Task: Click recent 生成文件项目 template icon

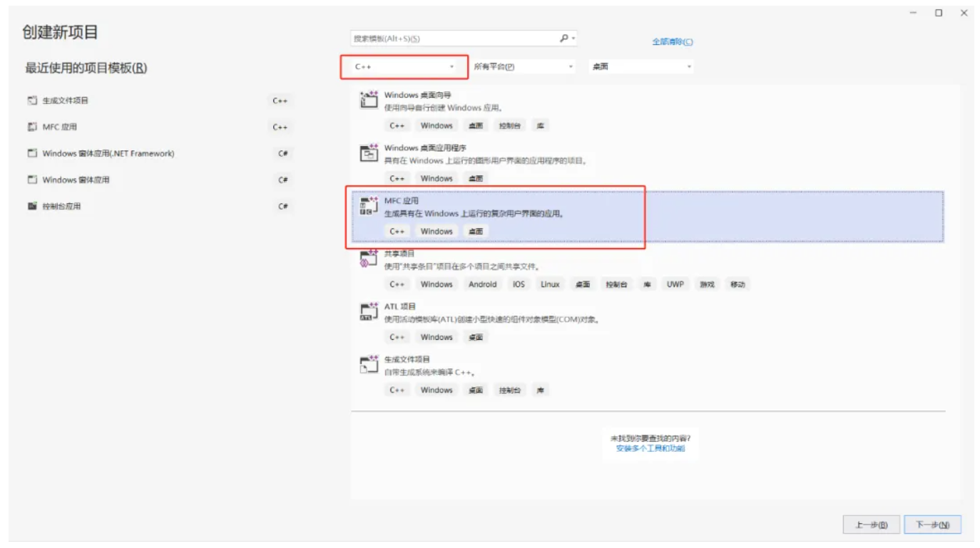Action: 32,100
